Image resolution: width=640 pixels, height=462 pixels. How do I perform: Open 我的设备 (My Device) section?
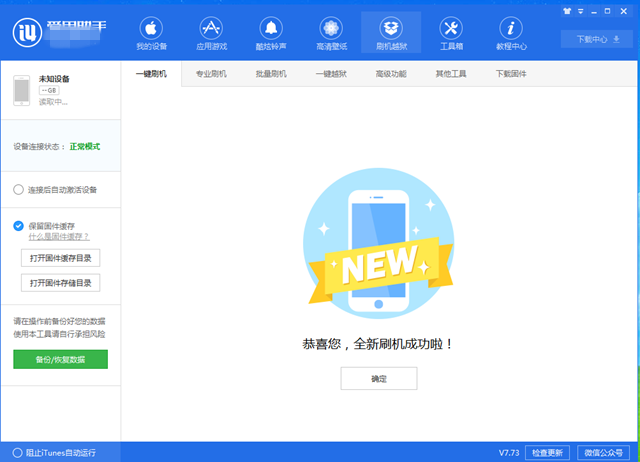tap(151, 33)
